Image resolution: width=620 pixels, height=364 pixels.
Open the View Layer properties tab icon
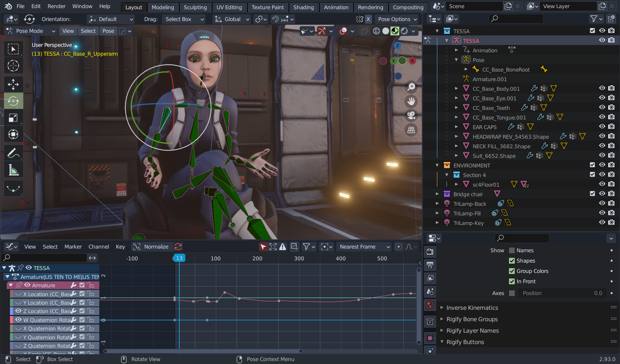point(430,278)
